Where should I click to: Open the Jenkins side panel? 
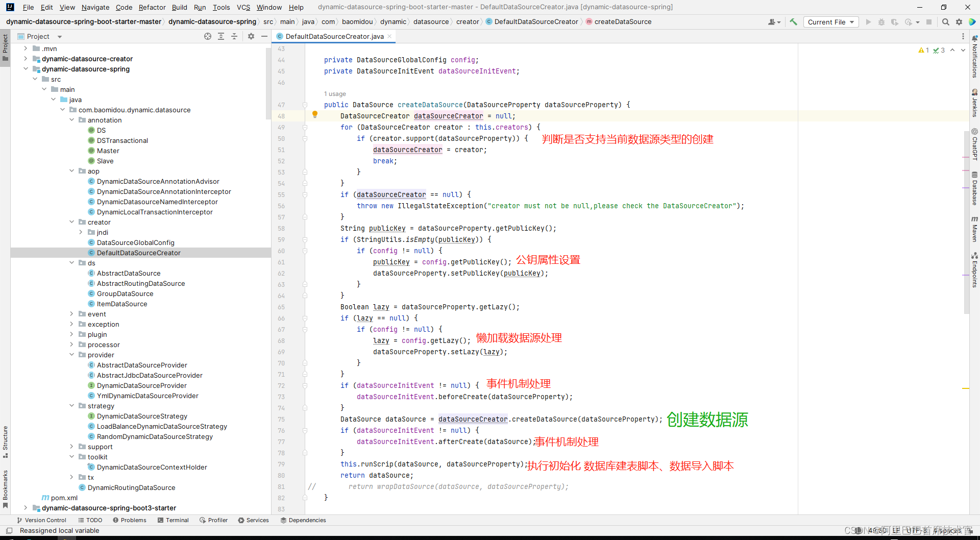974,103
